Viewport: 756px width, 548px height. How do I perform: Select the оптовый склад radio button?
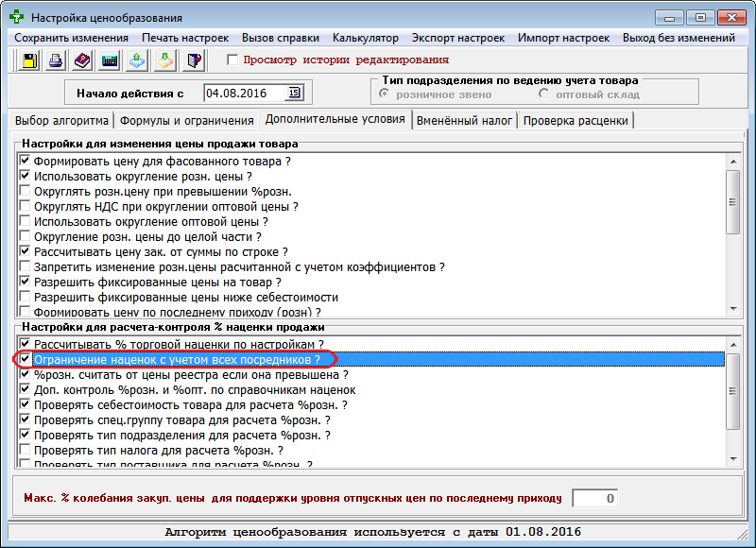pos(543,94)
